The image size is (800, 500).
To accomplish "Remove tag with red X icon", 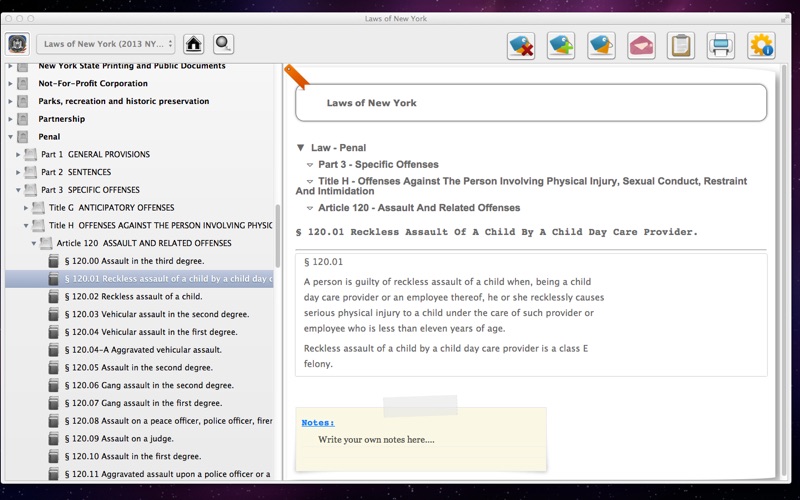I will pyautogui.click(x=520, y=45).
